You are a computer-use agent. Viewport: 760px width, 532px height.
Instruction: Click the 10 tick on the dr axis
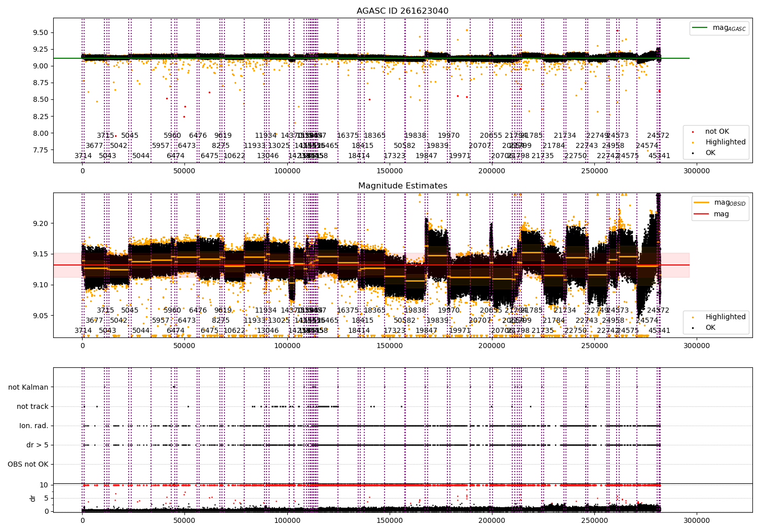point(44,485)
